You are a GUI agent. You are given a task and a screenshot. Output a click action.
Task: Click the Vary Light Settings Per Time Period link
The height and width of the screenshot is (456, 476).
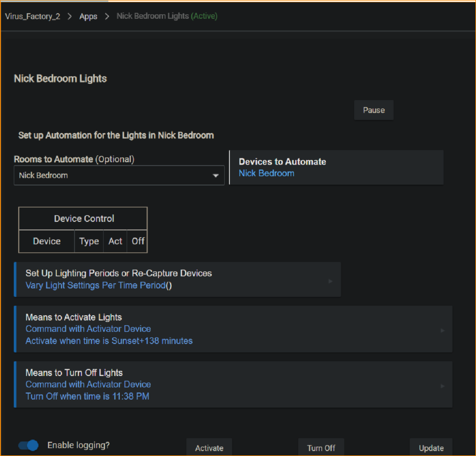tap(96, 285)
